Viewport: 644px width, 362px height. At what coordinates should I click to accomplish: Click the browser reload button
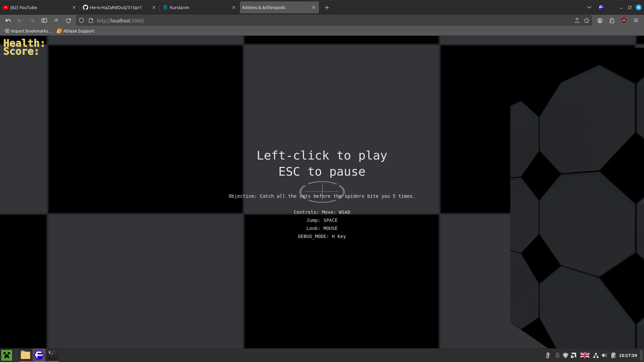[x=68, y=21]
